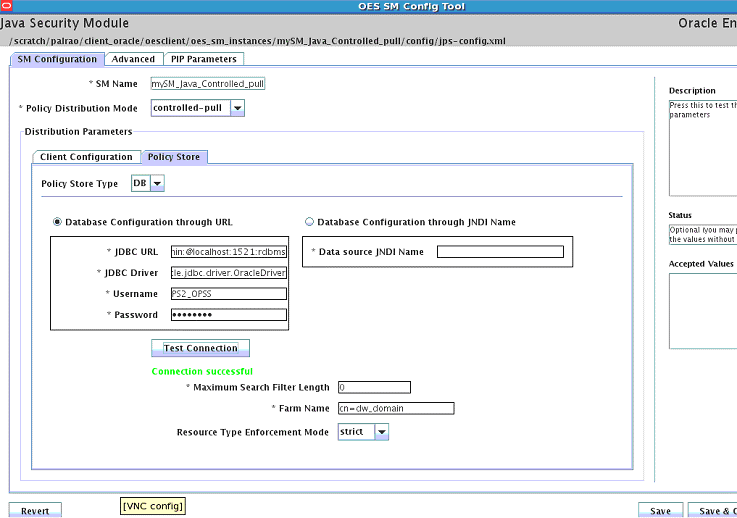
Task: Click the Password field
Action: click(x=229, y=314)
